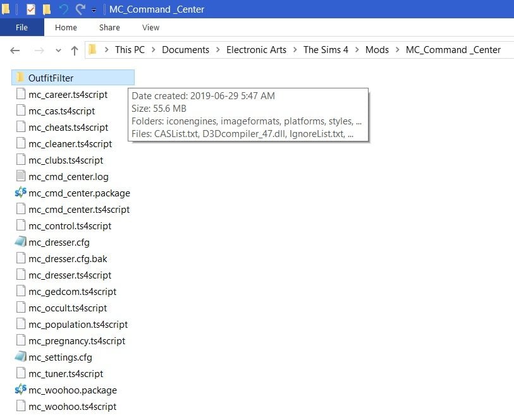Click The Sims 4 in the breadcrumb
The image size is (514, 420).
pyautogui.click(x=326, y=50)
